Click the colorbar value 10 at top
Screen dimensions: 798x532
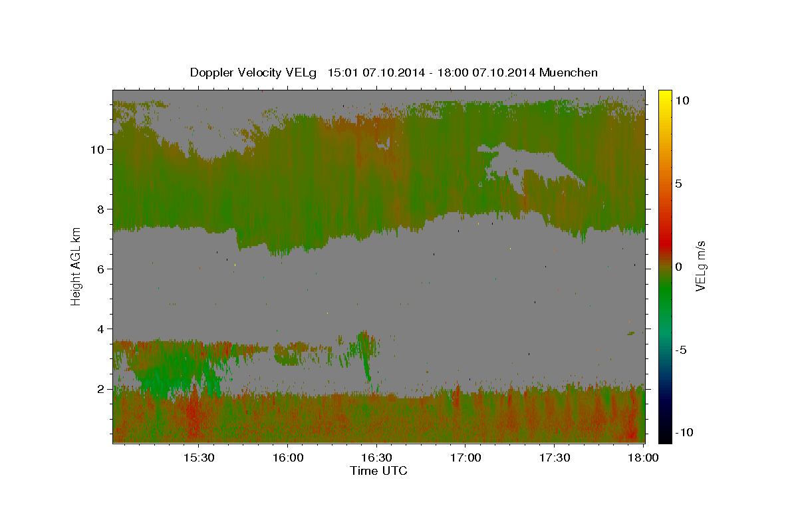point(683,100)
